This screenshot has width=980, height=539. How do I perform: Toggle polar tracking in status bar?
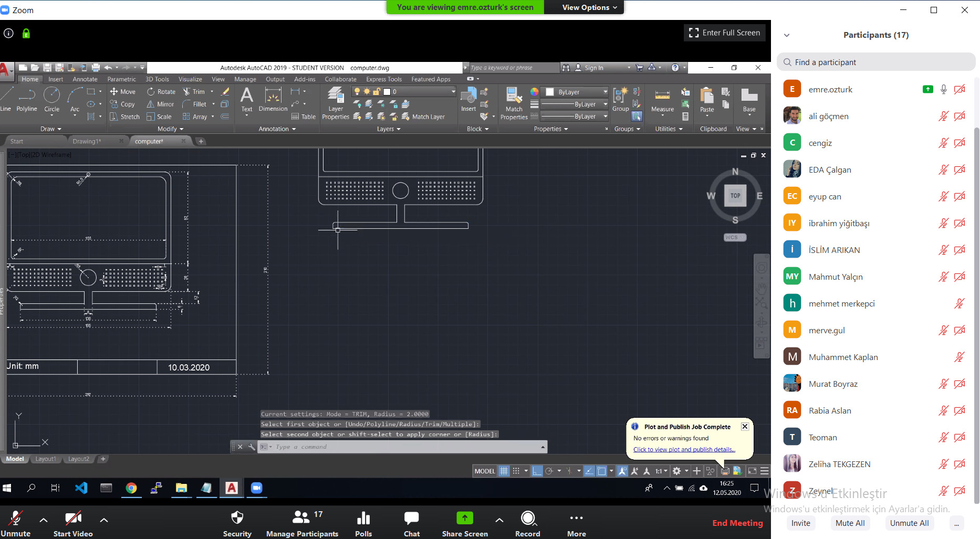549,471
